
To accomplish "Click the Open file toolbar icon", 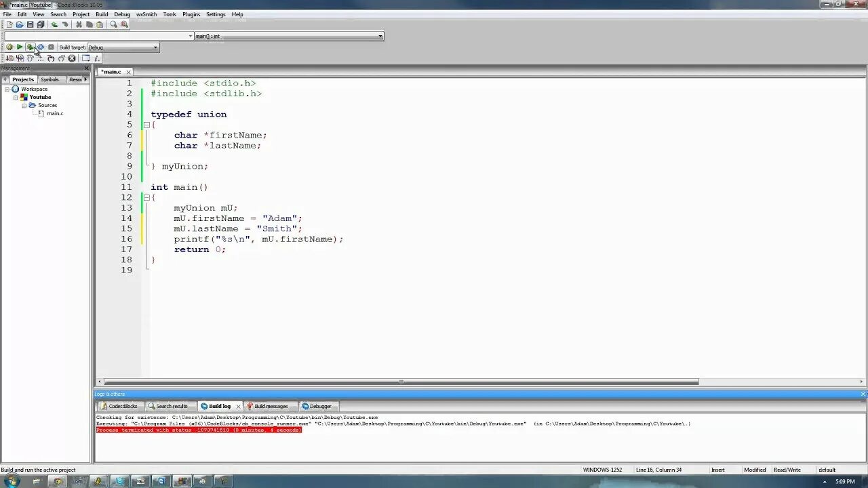I will pos(20,24).
